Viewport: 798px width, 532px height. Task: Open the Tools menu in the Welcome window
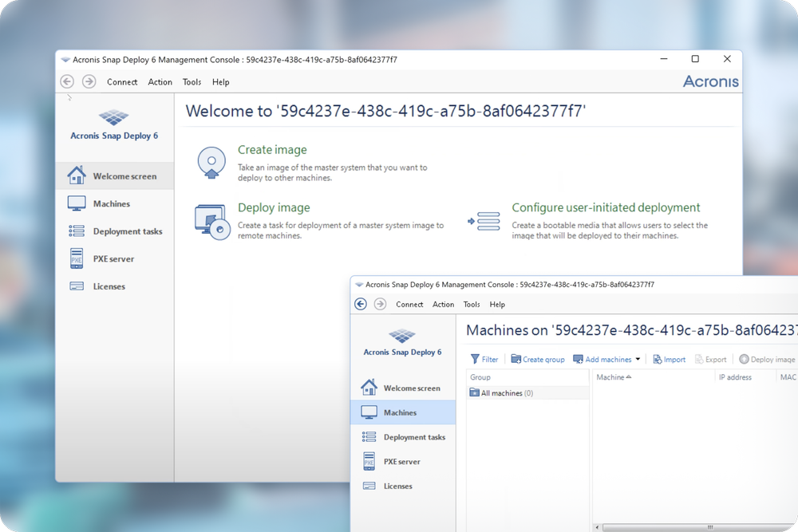[x=192, y=82]
